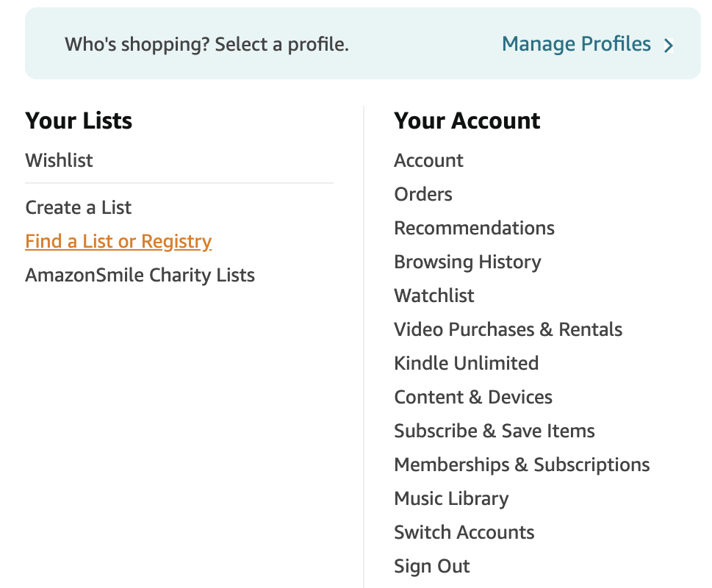Select the profile chooser banner
Image resolution: width=712 pixels, height=588 pixels.
pos(206,44)
